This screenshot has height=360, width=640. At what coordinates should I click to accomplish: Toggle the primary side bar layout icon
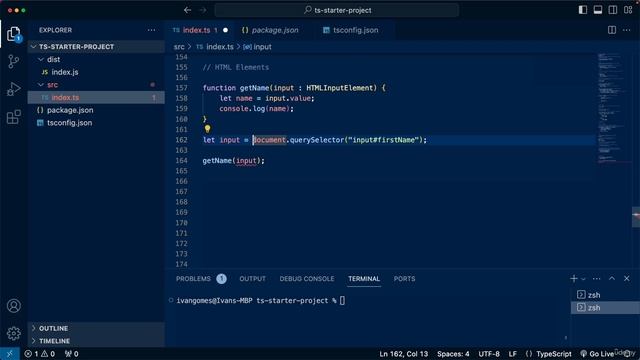point(583,10)
